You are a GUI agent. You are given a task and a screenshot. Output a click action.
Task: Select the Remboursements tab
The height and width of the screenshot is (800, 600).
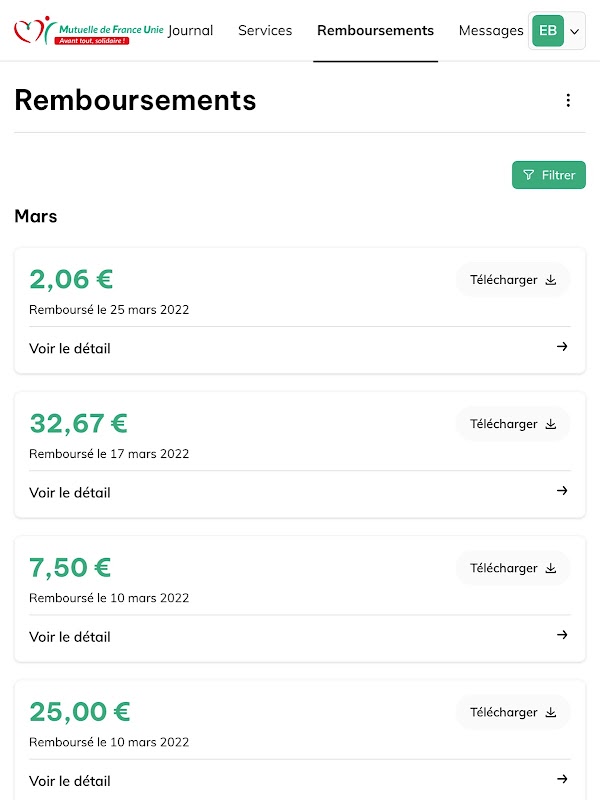pos(375,31)
